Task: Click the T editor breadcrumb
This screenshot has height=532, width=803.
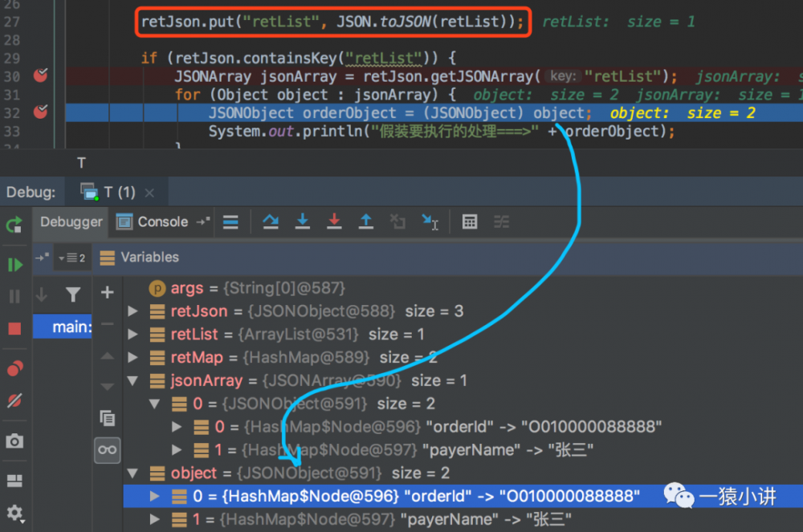Action: [x=81, y=163]
